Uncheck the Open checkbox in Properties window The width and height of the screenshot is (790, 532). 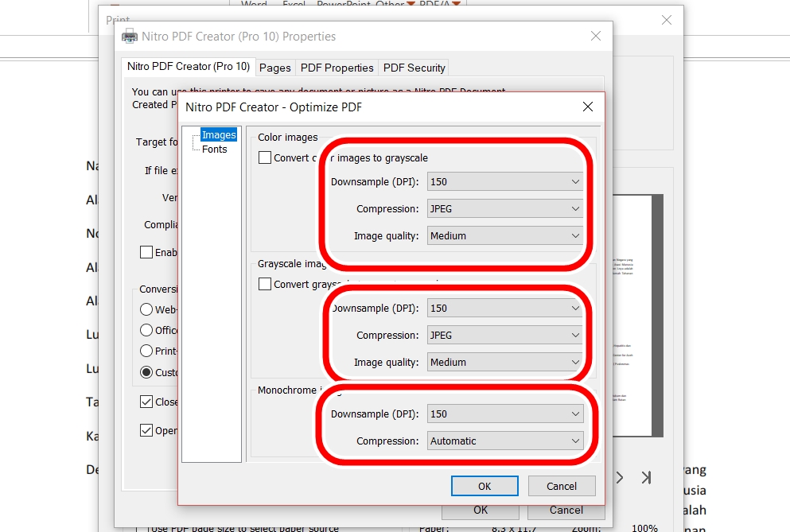146,430
